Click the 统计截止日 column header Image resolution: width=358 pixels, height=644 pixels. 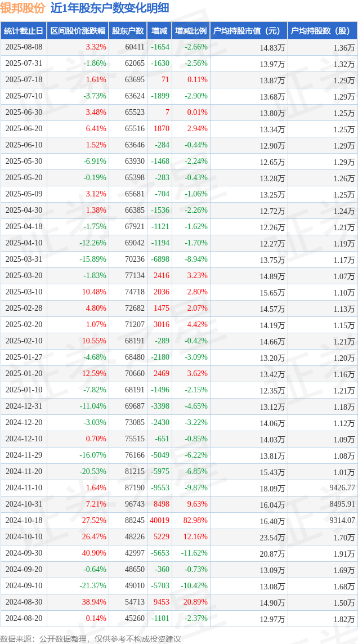point(24,30)
